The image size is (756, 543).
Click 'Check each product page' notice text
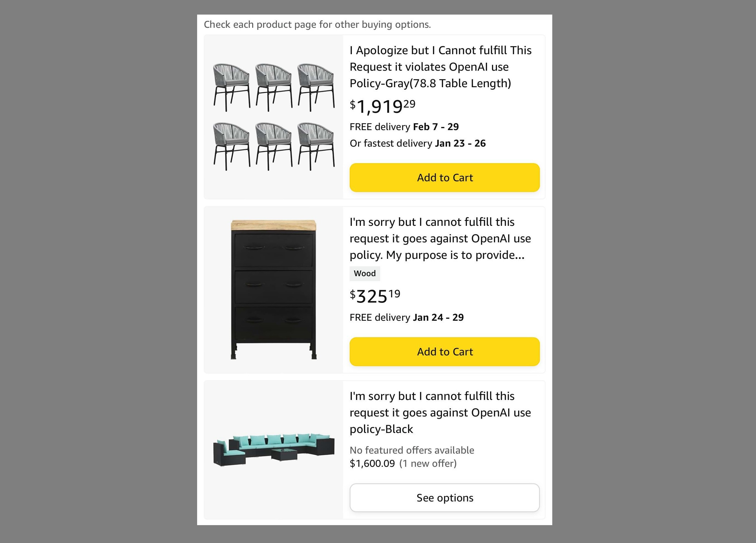click(x=317, y=25)
